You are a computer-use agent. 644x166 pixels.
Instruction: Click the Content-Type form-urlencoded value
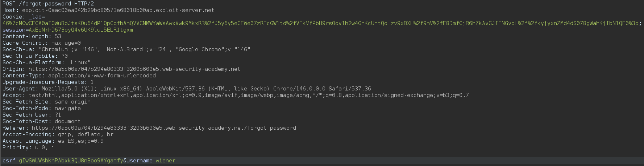pos(102,76)
